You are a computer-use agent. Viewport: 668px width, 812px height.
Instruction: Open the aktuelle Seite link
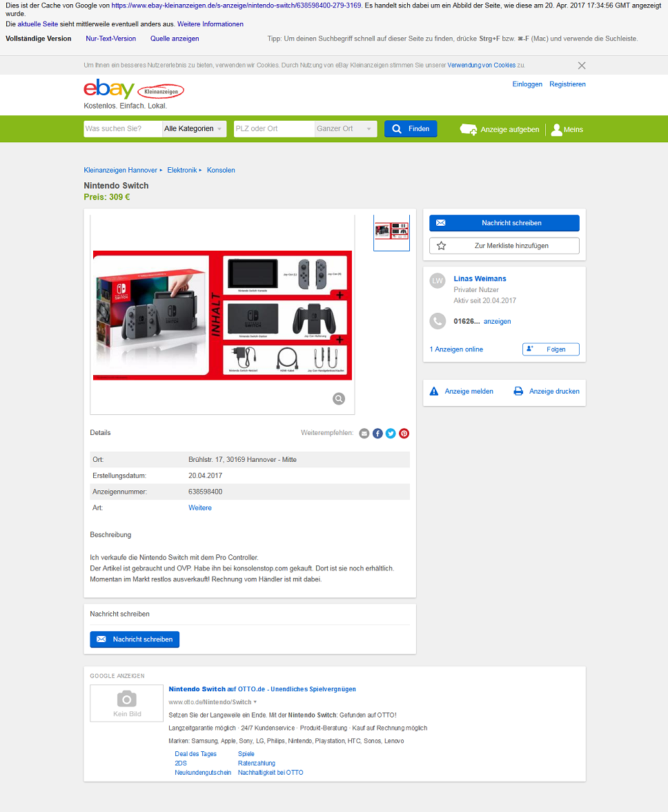pos(38,24)
